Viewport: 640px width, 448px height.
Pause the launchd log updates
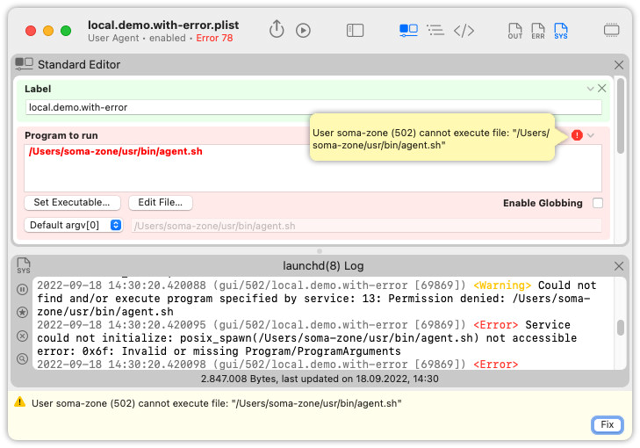pos(22,289)
